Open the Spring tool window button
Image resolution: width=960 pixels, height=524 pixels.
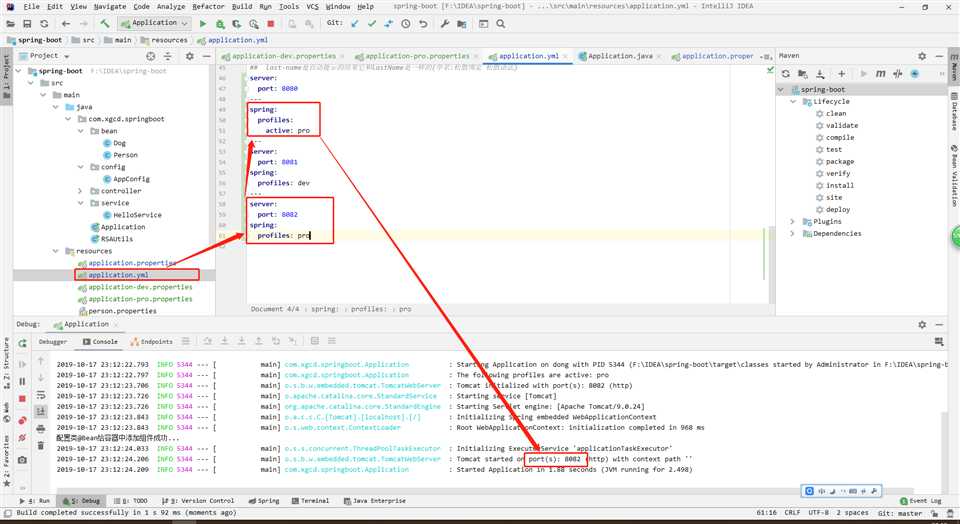[264, 501]
